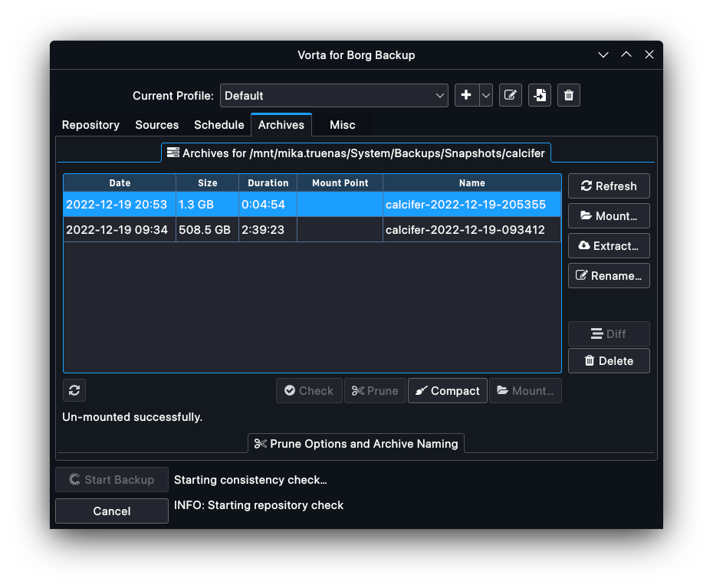This screenshot has height=588, width=713.
Task: Mount the selected archive
Action: click(608, 215)
